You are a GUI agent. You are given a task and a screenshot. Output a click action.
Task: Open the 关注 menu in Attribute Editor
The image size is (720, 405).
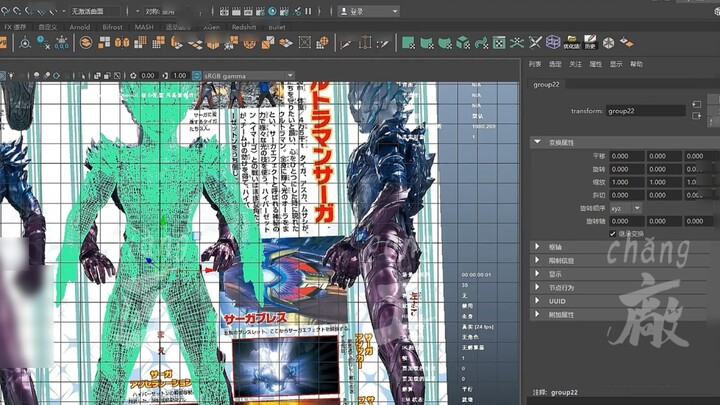(x=575, y=64)
